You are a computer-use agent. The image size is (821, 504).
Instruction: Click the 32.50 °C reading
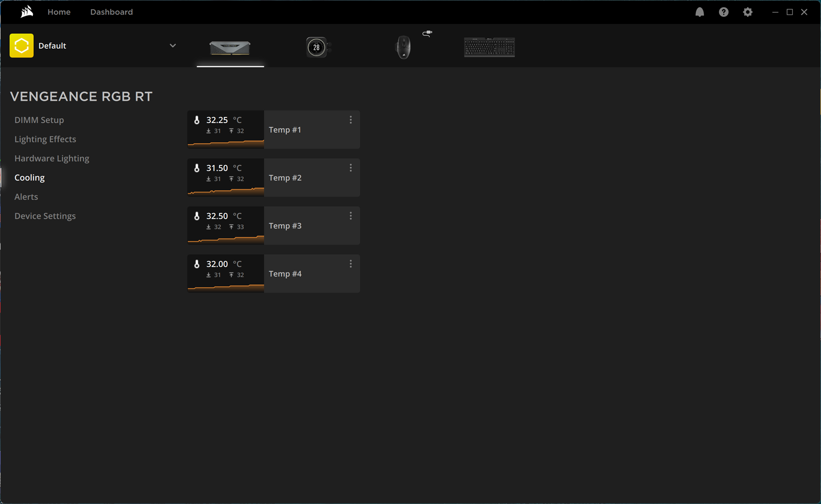[x=224, y=216]
